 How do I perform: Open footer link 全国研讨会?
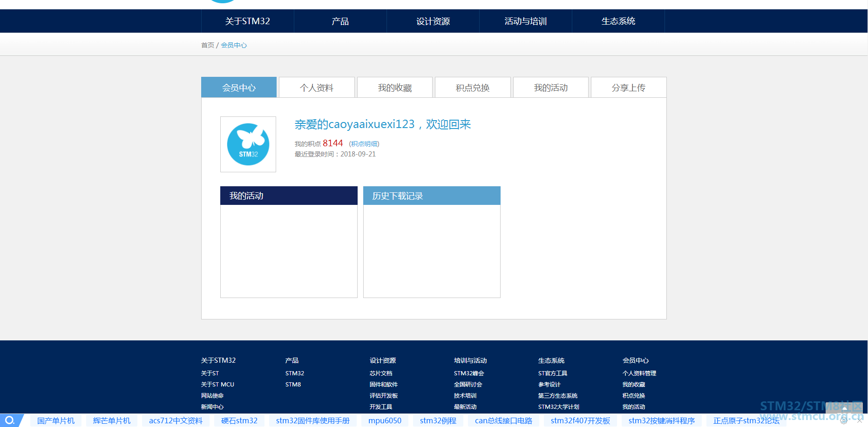click(x=468, y=385)
